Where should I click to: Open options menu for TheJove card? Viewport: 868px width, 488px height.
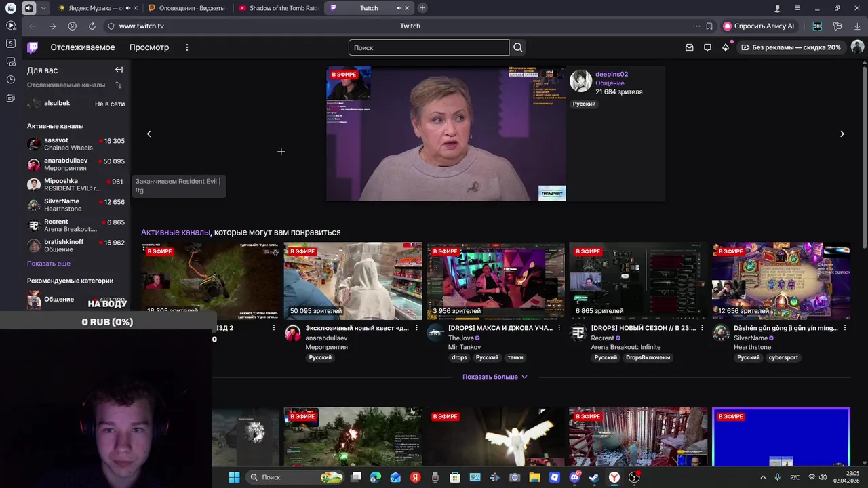pyautogui.click(x=559, y=328)
